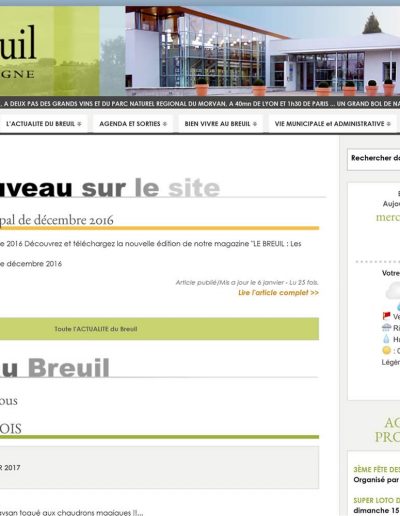The image size is (400, 516).
Task: Open AGENDA ET SORTIES menu
Action: [x=133, y=124]
